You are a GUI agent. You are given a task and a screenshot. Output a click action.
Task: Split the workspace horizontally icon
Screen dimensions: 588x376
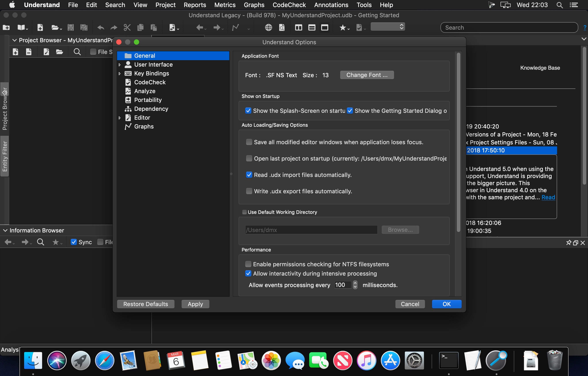click(x=312, y=27)
